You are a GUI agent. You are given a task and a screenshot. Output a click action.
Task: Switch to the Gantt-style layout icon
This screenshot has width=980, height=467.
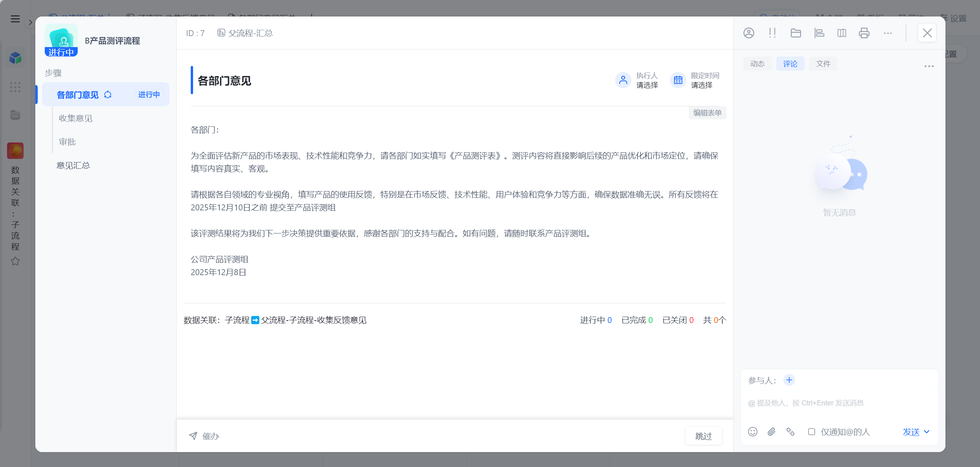[819, 33]
